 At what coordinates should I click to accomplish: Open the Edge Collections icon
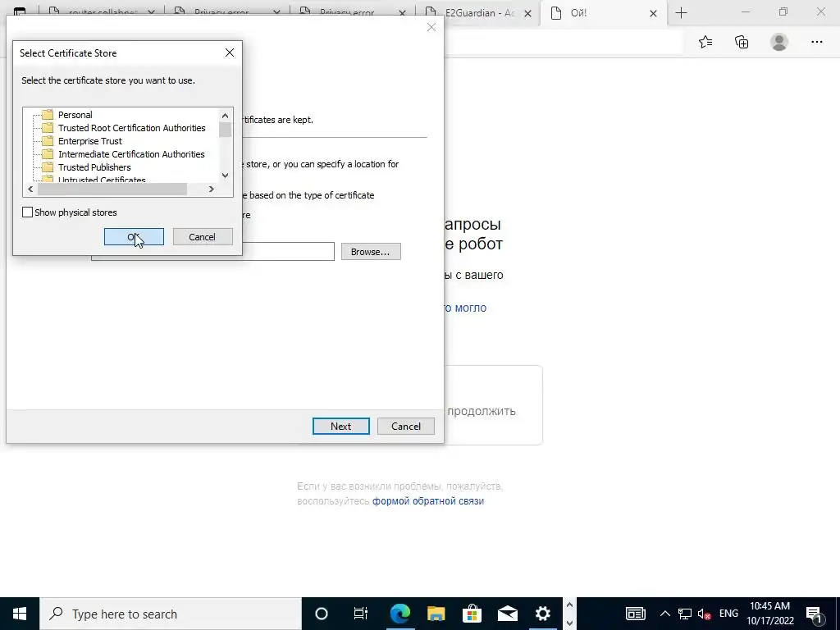tap(742, 42)
